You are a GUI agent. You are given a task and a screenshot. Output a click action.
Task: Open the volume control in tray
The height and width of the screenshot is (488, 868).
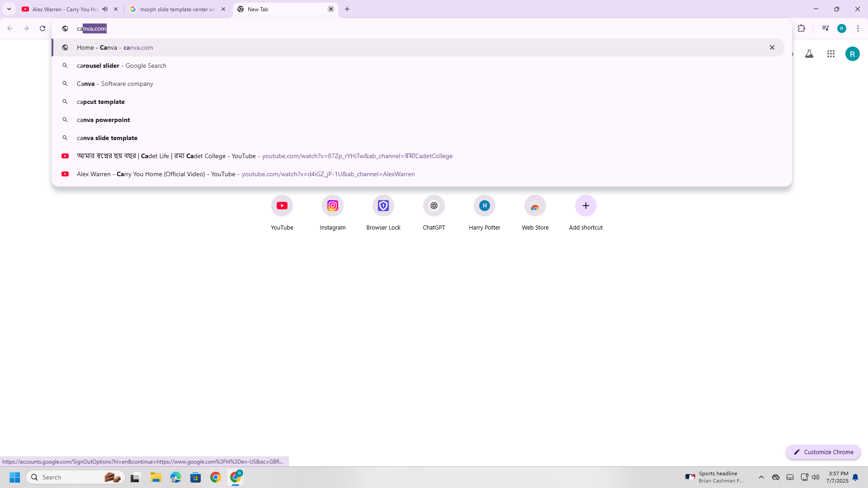(x=816, y=477)
